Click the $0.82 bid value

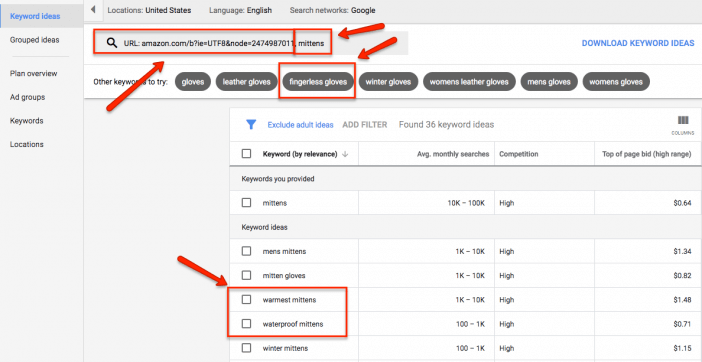coord(682,276)
